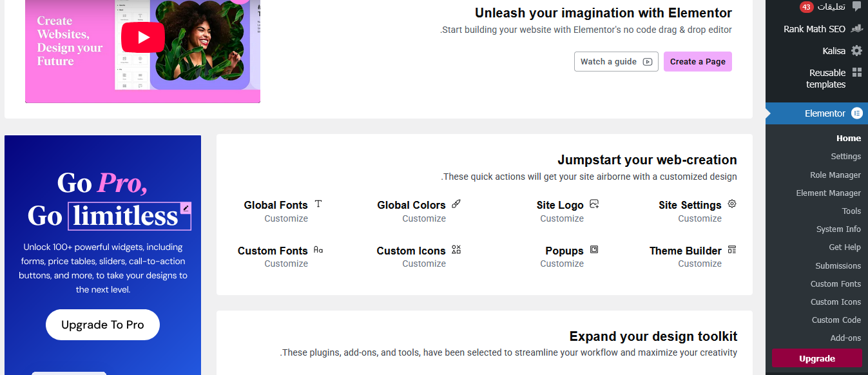Click Customize under Site Logo
Image resolution: width=868 pixels, height=375 pixels.
point(562,218)
